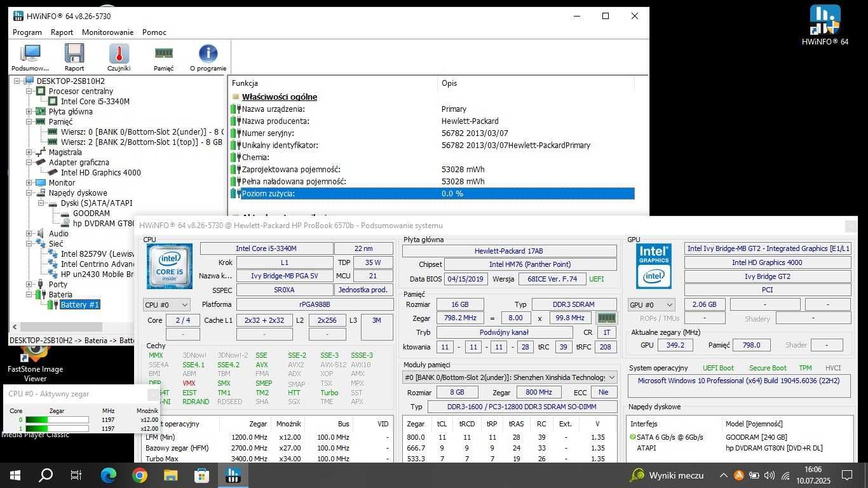Expand the Porty tree node
The width and height of the screenshot is (868, 488).
(x=29, y=285)
